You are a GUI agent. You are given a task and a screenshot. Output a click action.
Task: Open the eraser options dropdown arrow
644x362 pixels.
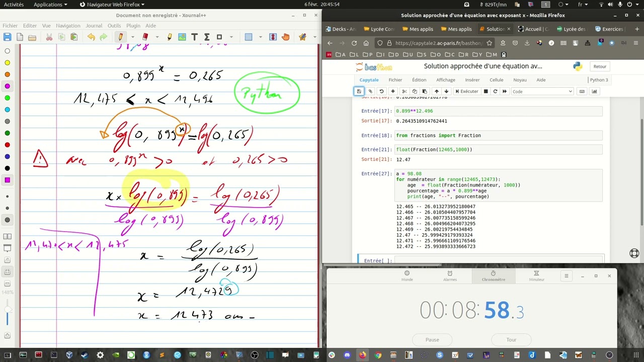pos(157,37)
